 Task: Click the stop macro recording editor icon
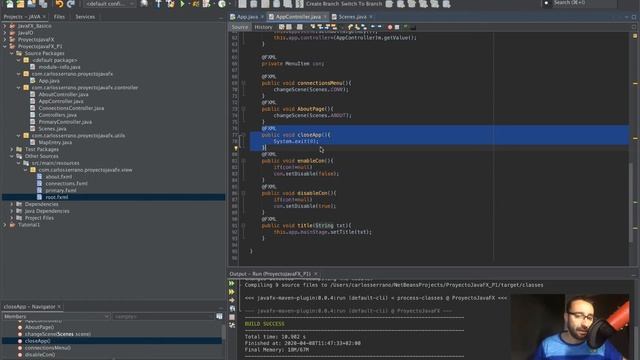pos(397,27)
